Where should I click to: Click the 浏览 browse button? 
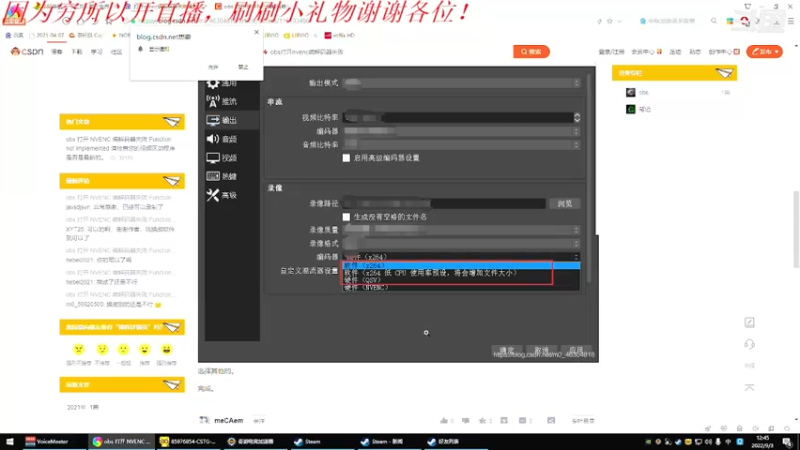click(564, 203)
